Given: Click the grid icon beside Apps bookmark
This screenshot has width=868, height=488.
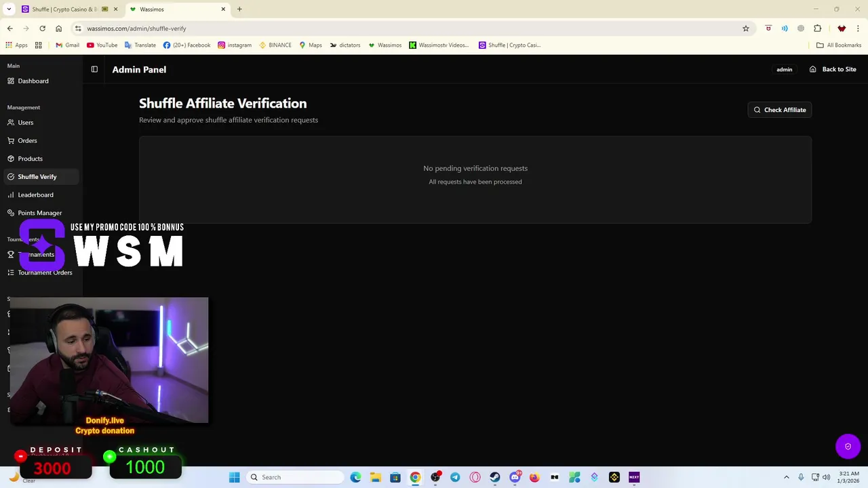Looking at the screenshot, I should pos(39,45).
